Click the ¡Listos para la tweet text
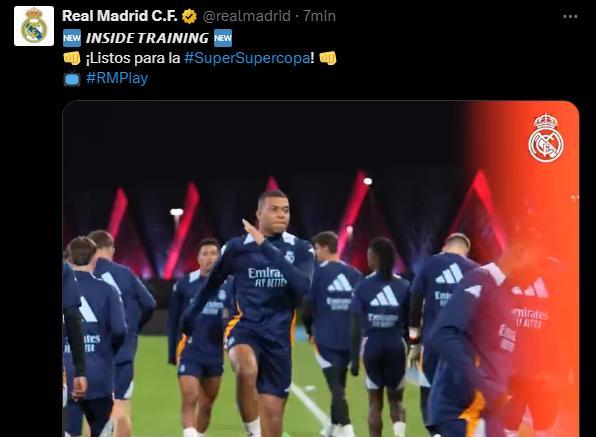 [x=133, y=58]
